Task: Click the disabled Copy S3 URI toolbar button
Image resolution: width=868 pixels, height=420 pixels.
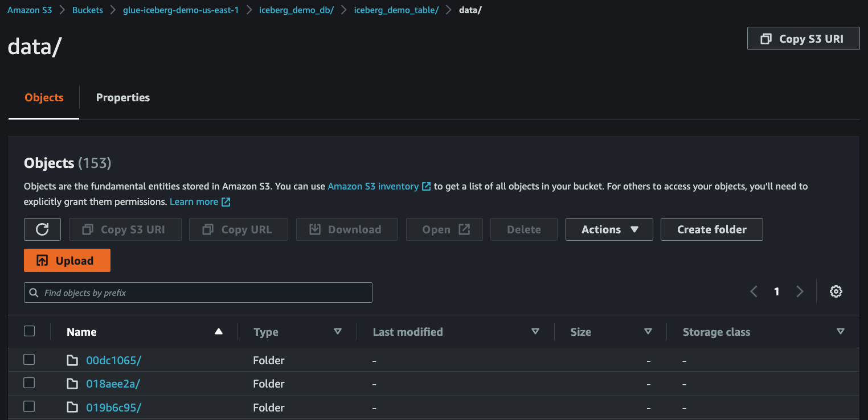Action: (125, 229)
